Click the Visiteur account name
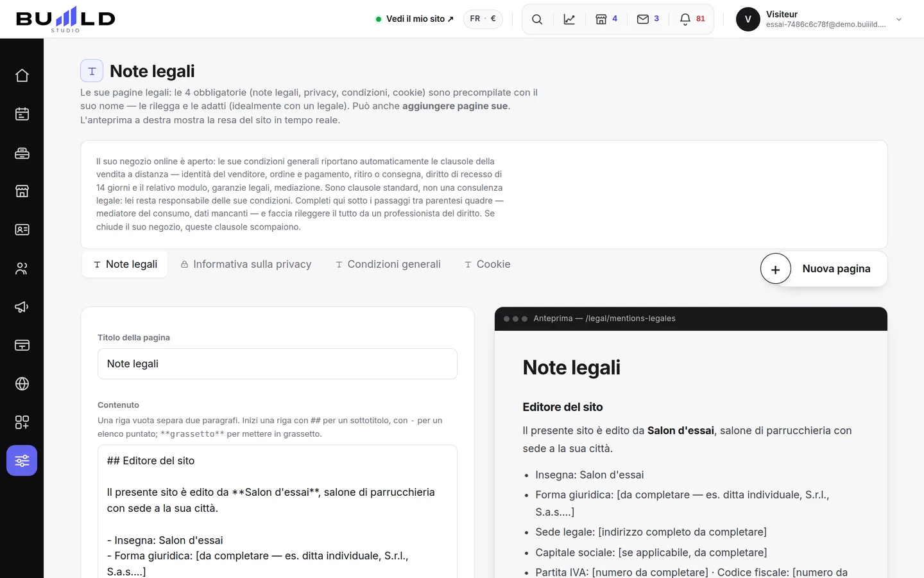Viewport: 924px width, 578px height. (782, 14)
